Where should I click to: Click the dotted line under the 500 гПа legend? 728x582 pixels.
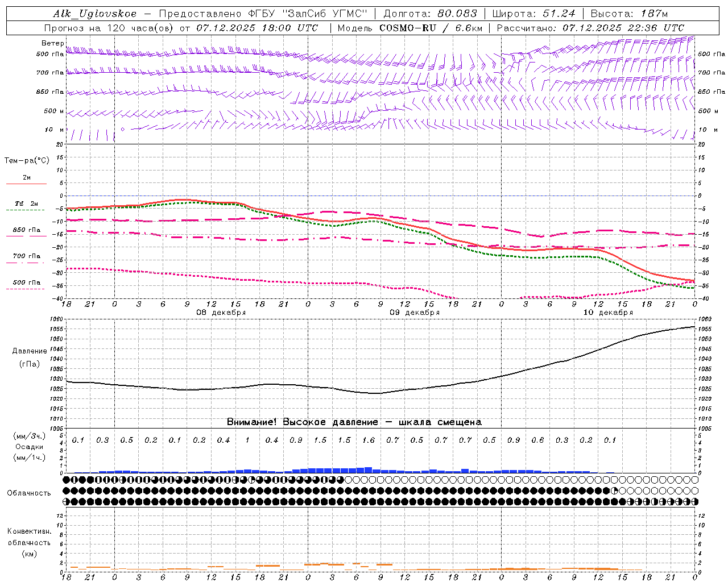point(26,289)
